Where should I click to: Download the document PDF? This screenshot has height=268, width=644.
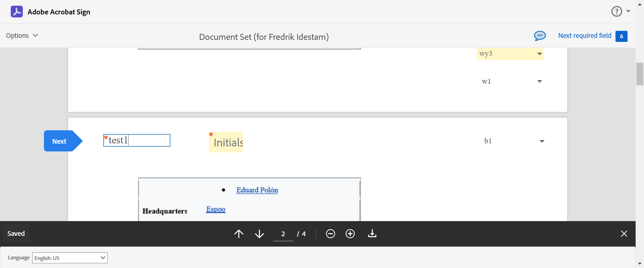point(372,233)
